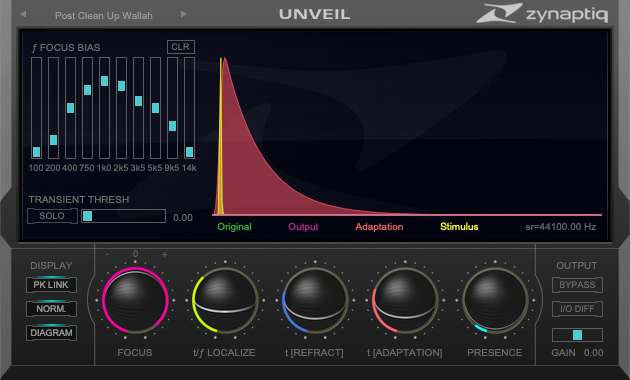Click the GAIN value 0.00

(x=593, y=353)
